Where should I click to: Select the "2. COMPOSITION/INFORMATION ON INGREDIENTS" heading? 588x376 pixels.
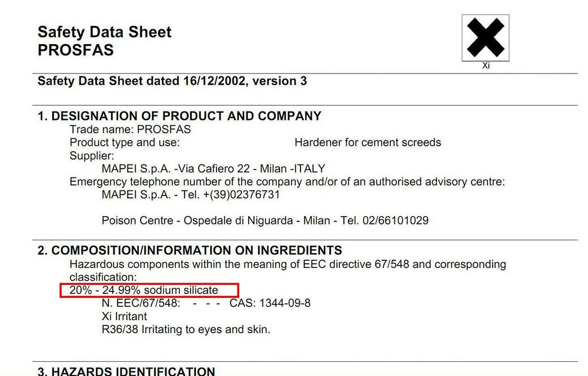coord(189,251)
